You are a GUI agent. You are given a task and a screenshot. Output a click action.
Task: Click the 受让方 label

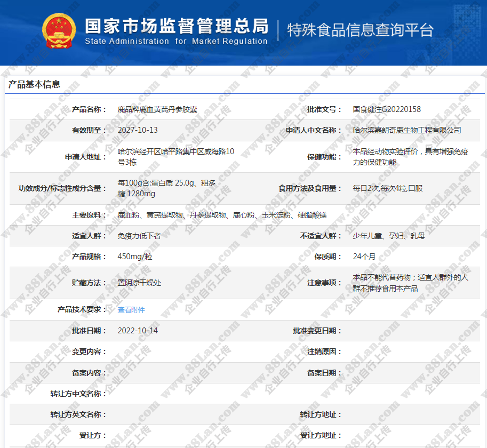pos(93,435)
